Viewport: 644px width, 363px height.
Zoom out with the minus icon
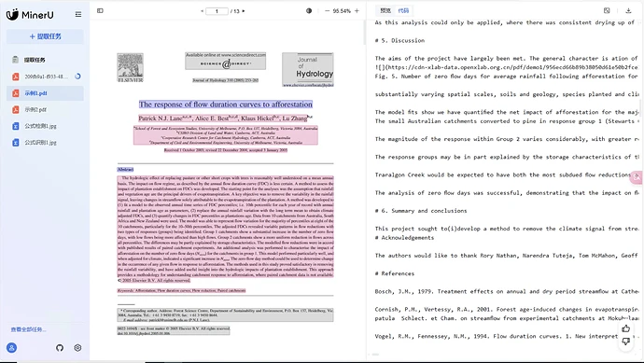(x=327, y=10)
